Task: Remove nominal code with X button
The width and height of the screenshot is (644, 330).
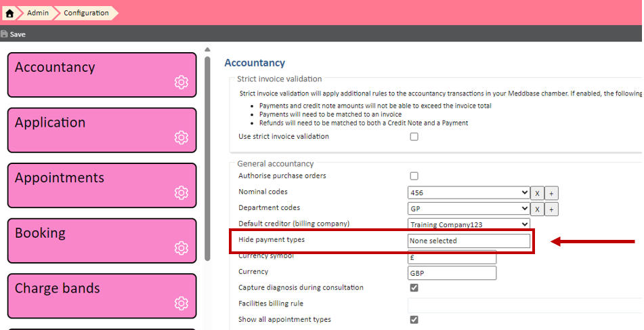Action: click(536, 192)
